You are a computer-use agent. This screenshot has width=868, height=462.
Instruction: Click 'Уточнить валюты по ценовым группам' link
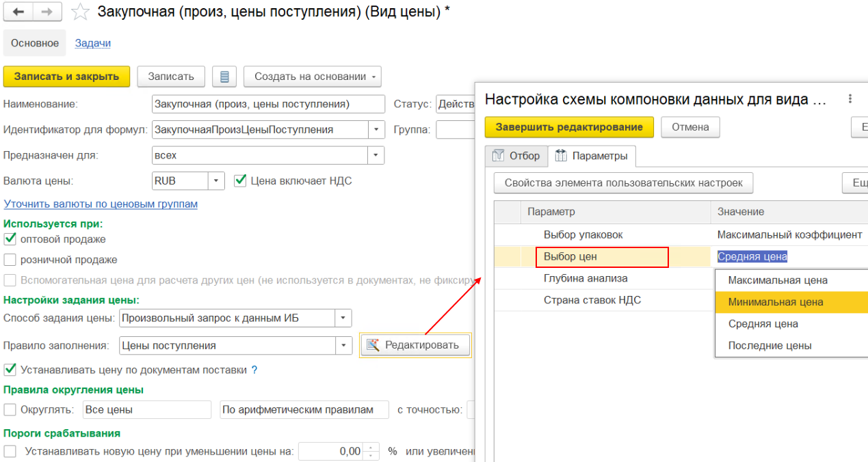pyautogui.click(x=101, y=204)
